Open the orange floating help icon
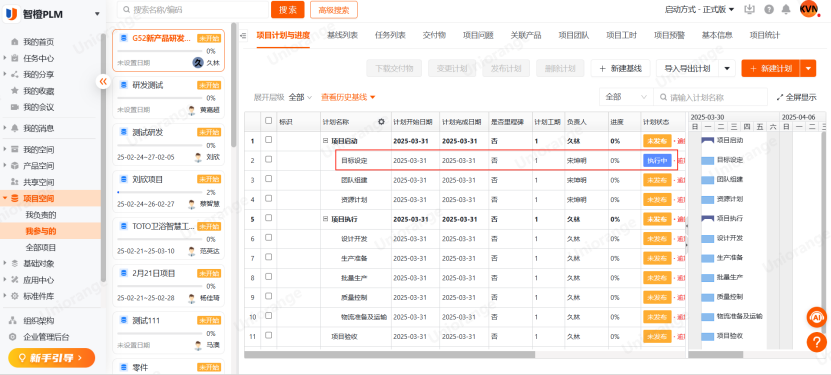 click(817, 342)
